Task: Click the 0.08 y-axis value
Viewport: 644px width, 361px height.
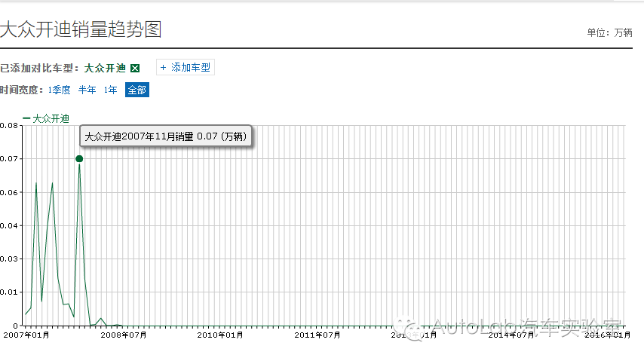Action: (9, 126)
